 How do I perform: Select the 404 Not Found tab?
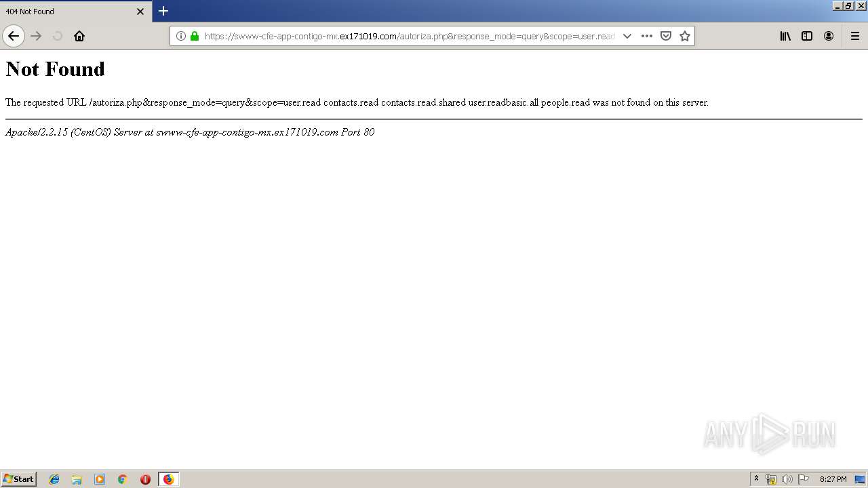pos(76,12)
